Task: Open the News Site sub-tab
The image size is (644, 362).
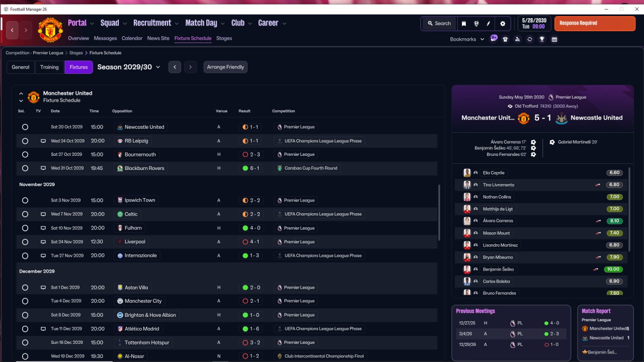Action: [x=158, y=38]
